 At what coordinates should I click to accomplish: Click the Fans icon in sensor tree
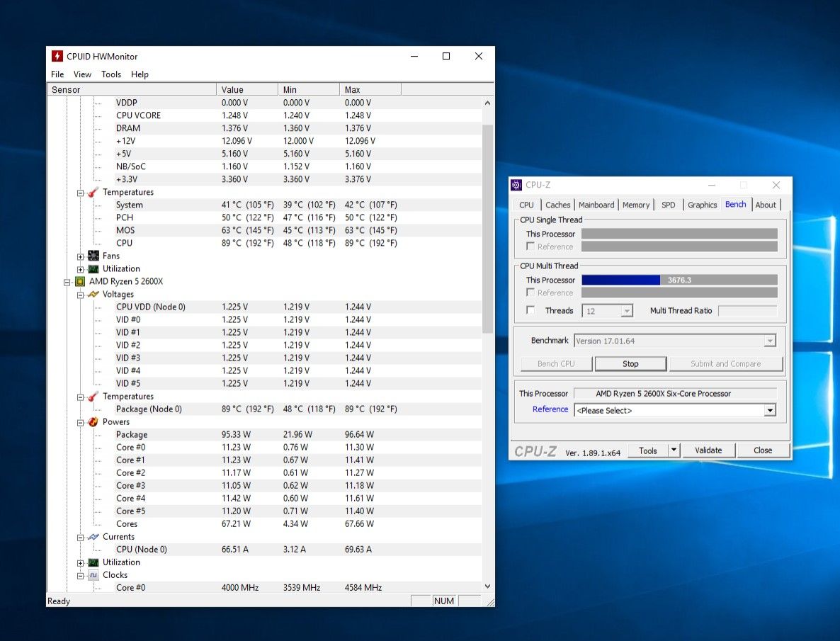pos(93,256)
